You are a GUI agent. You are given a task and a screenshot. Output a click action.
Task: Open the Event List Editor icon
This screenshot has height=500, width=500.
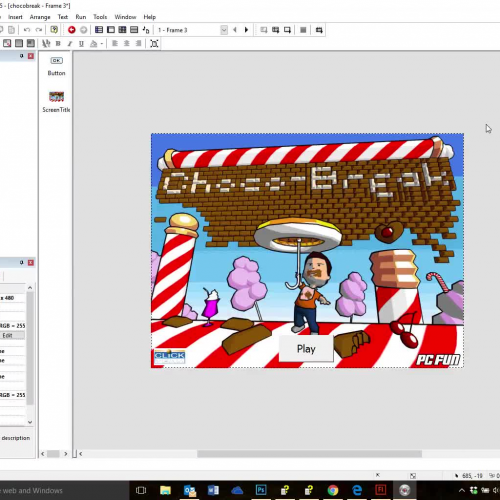coord(134,30)
